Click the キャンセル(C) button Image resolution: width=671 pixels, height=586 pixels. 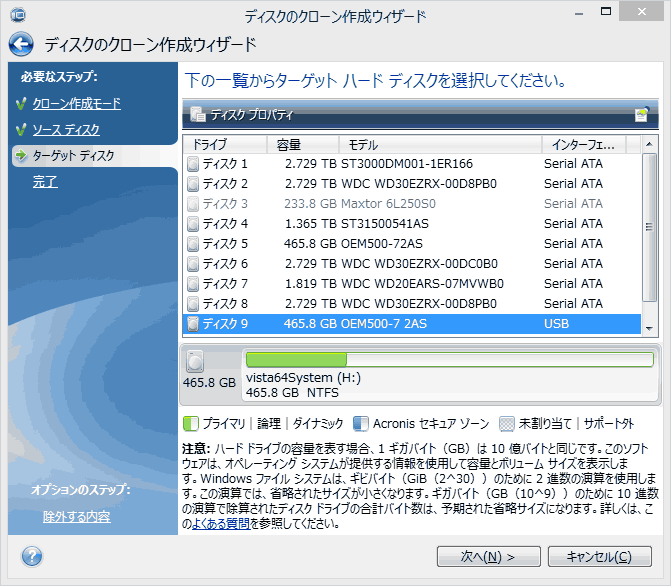[x=600, y=556]
